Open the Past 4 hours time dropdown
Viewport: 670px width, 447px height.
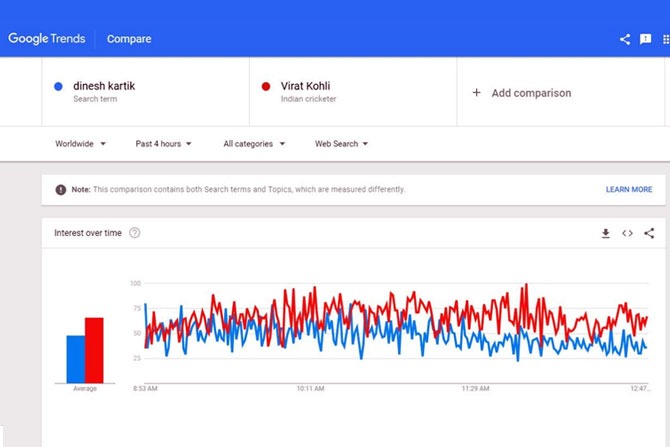(x=163, y=144)
